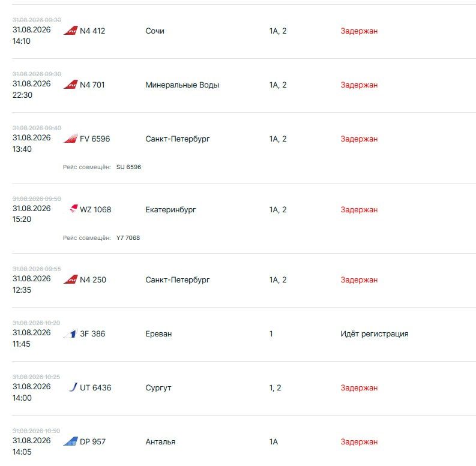This screenshot has height=466, width=476.
Task: Click the airline logo beside N4 701
Action: [x=70, y=85]
